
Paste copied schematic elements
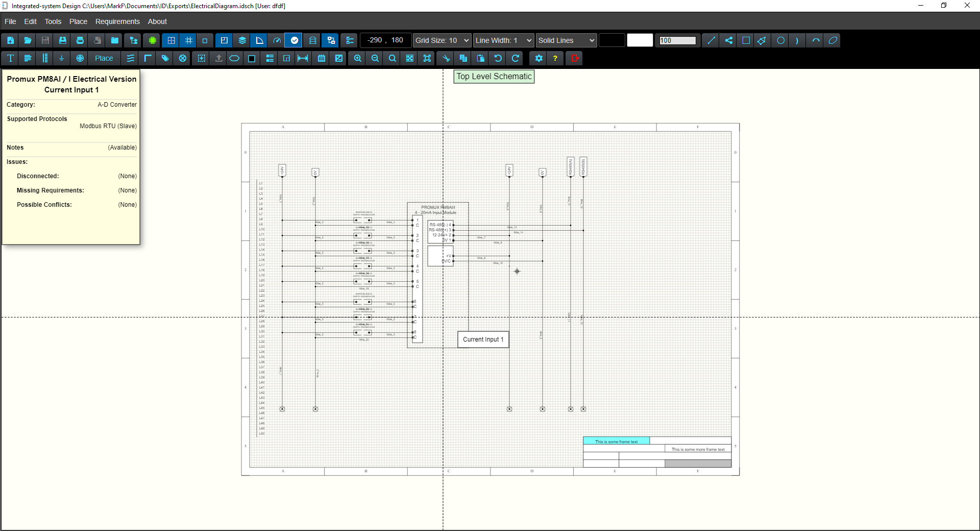pos(480,58)
